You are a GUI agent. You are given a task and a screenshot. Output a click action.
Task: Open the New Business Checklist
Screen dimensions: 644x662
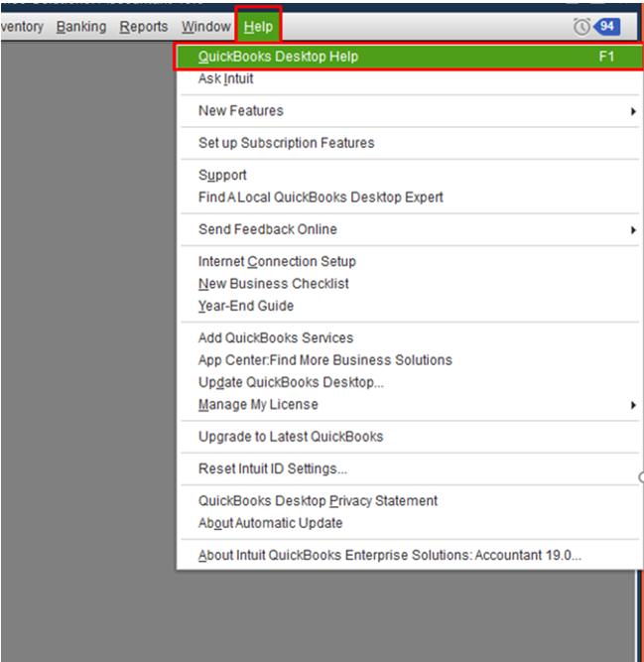click(x=409, y=284)
